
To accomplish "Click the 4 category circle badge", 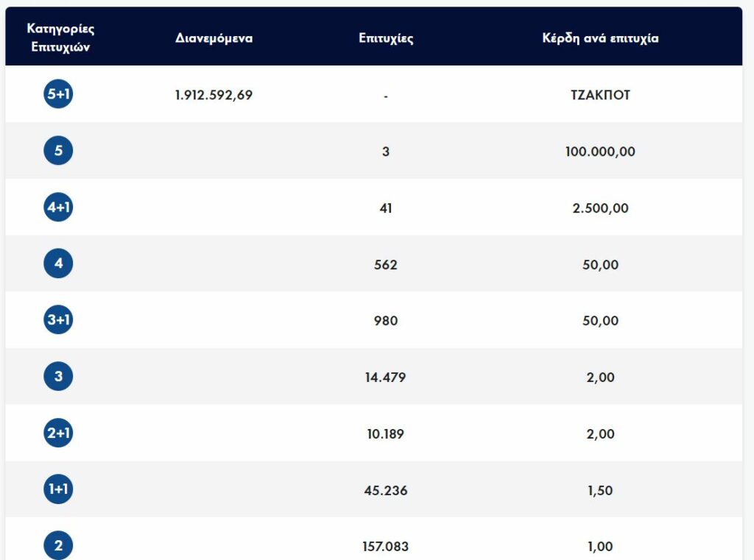I will pos(58,263).
